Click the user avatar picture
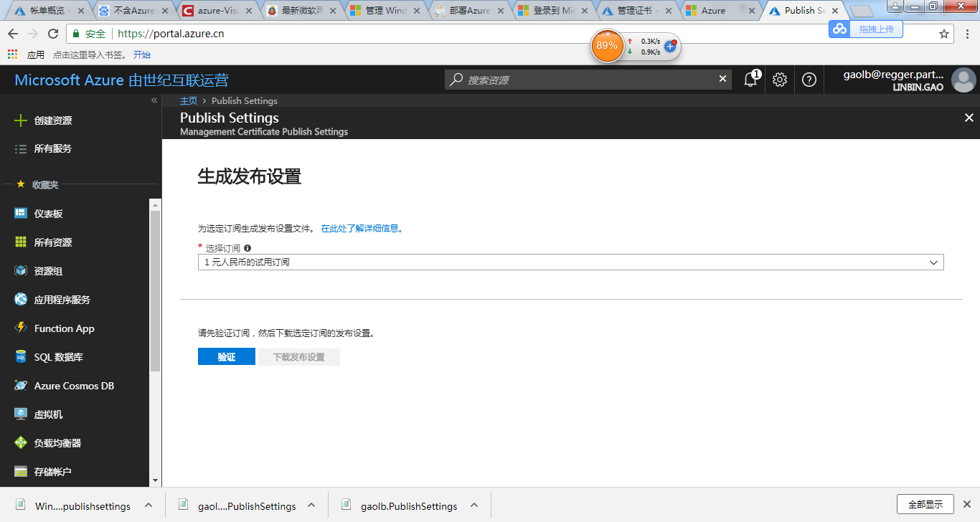 [963, 80]
